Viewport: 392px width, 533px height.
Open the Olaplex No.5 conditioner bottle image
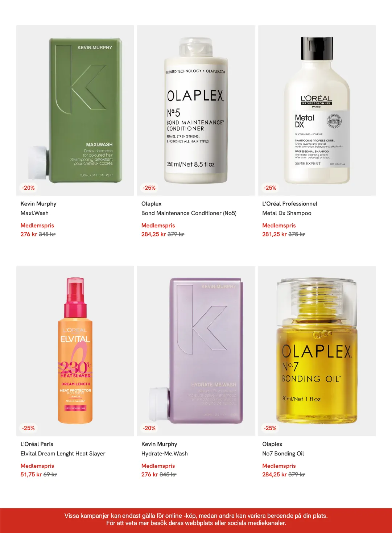(x=196, y=110)
